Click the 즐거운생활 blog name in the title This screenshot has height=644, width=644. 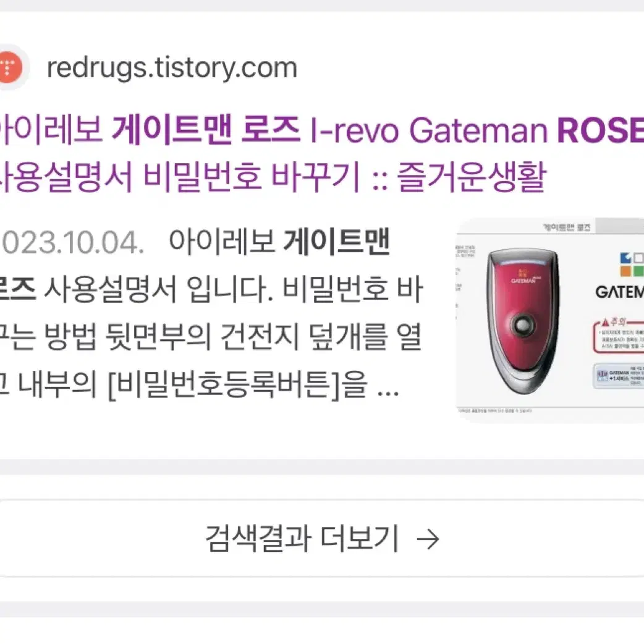click(471, 177)
